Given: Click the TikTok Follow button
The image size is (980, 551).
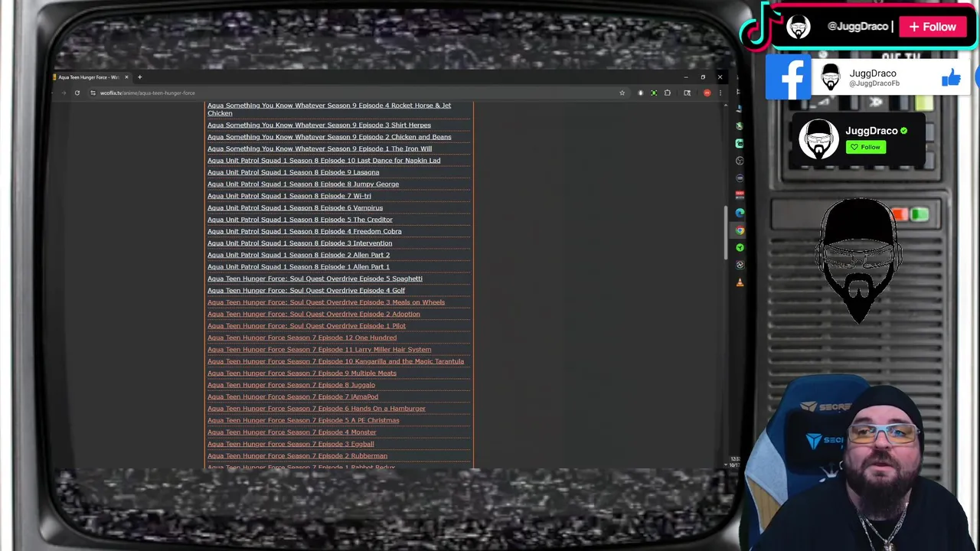Looking at the screenshot, I should [x=933, y=27].
